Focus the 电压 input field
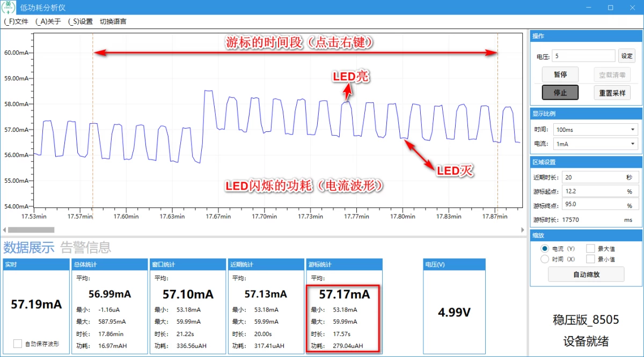Screen dimensions: 644x357 (x=584, y=56)
